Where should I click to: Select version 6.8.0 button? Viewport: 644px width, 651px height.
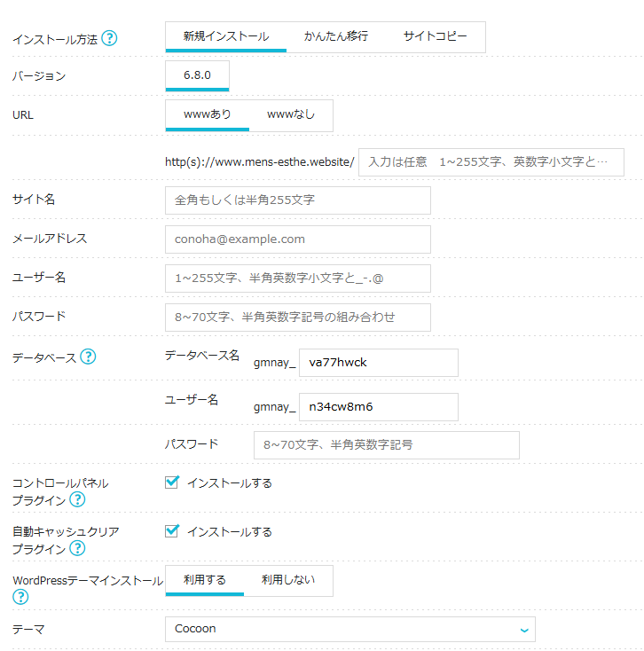click(x=197, y=75)
